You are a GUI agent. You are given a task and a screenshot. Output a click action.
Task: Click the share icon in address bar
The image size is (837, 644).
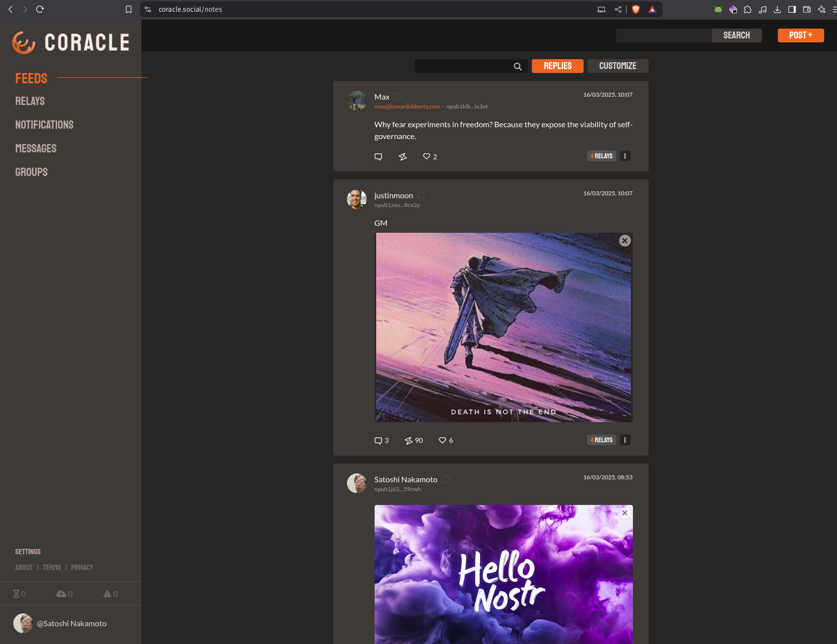pyautogui.click(x=618, y=9)
